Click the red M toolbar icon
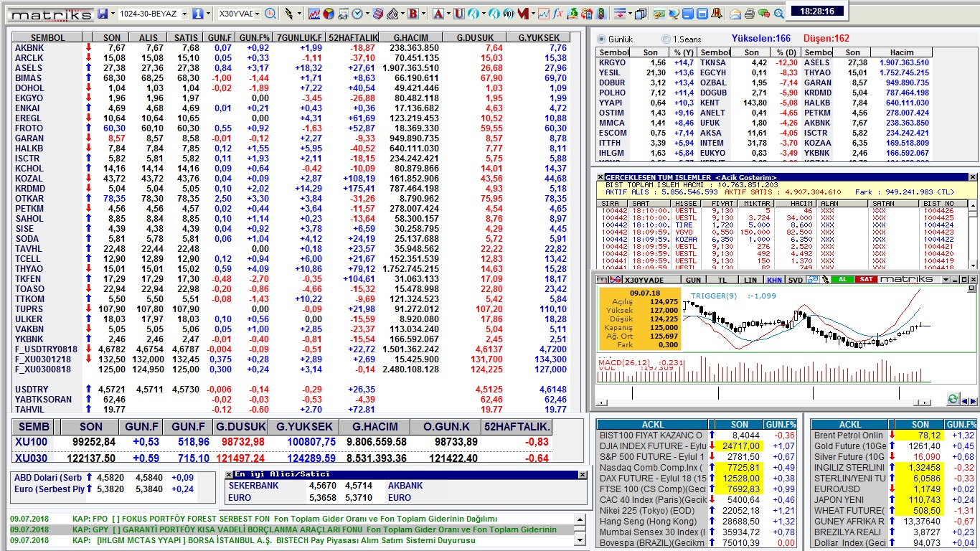 (523, 14)
